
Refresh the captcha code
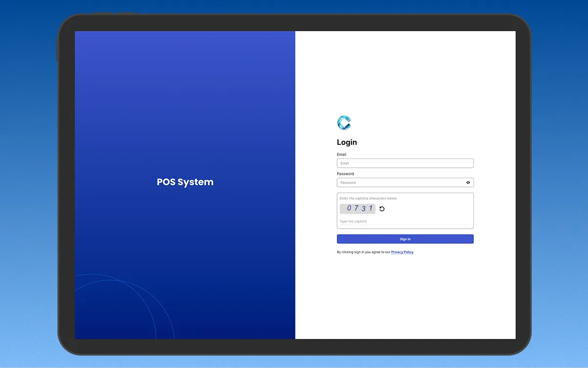pos(382,209)
